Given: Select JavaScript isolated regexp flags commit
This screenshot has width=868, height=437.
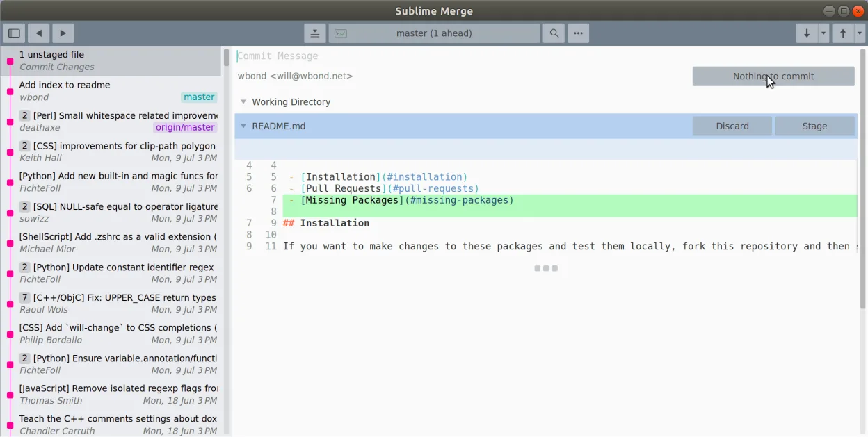Looking at the screenshot, I should 111,395.
